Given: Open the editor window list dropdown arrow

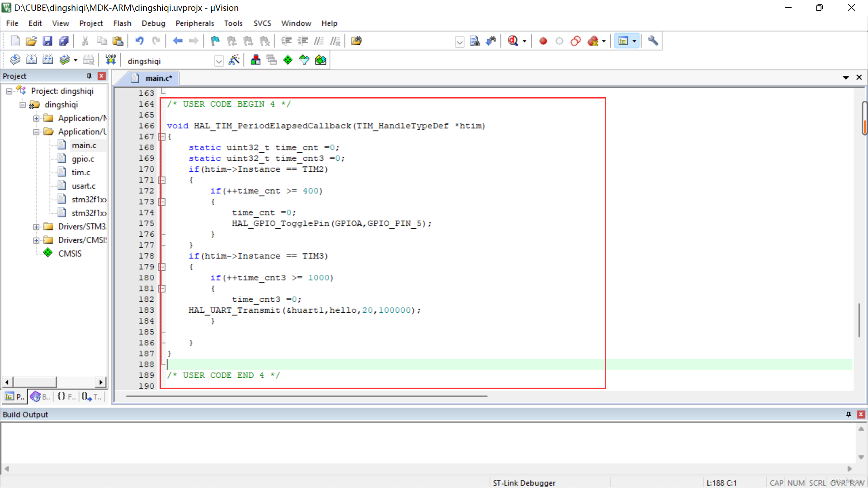Looking at the screenshot, I should click(x=846, y=78).
